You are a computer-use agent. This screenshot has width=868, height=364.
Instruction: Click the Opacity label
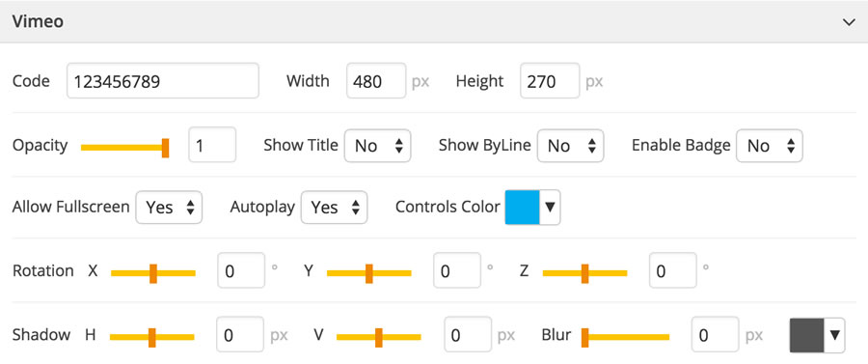pos(40,146)
